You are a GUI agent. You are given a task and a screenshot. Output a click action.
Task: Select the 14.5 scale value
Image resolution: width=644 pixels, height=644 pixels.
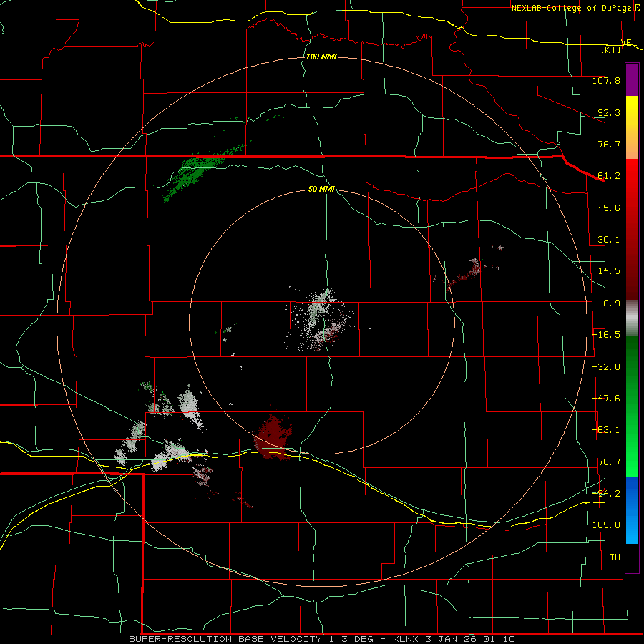click(609, 271)
